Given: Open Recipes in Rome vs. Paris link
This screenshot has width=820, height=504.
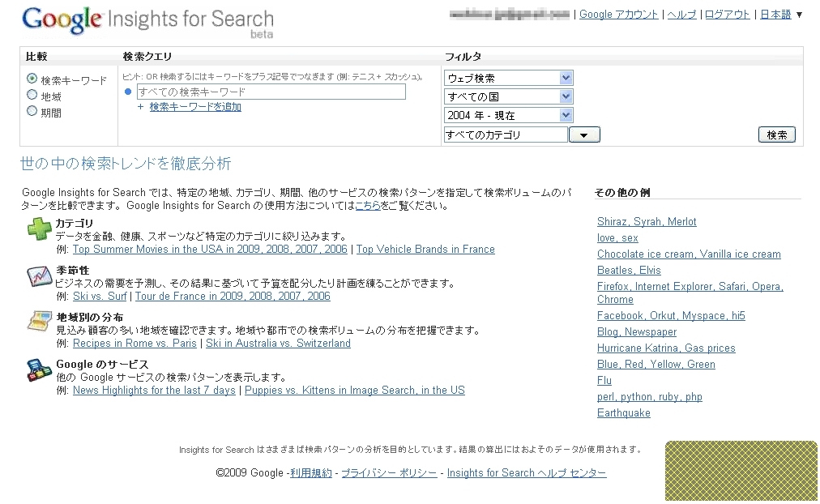Looking at the screenshot, I should (x=135, y=344).
